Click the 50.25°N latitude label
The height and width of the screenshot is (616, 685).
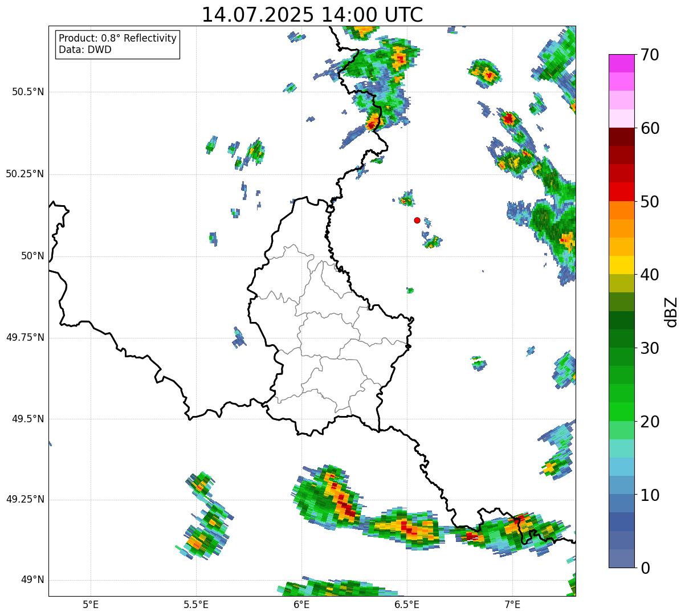pos(25,174)
